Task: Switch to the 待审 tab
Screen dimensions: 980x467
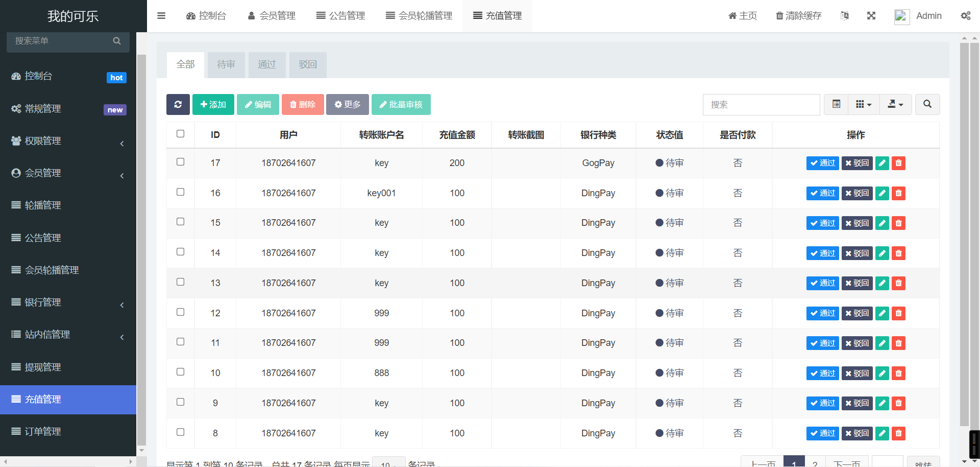Action: pyautogui.click(x=226, y=64)
